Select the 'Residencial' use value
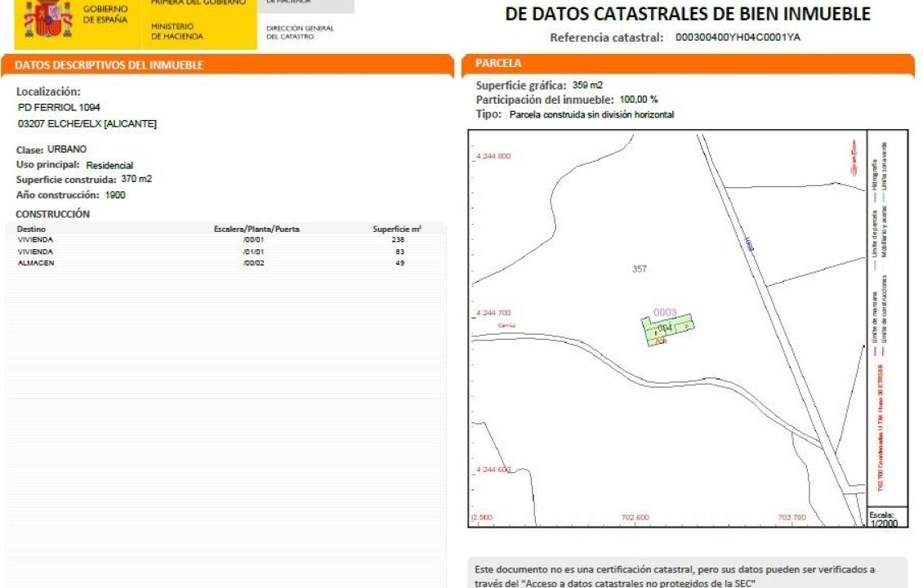The image size is (923, 588). (x=109, y=166)
